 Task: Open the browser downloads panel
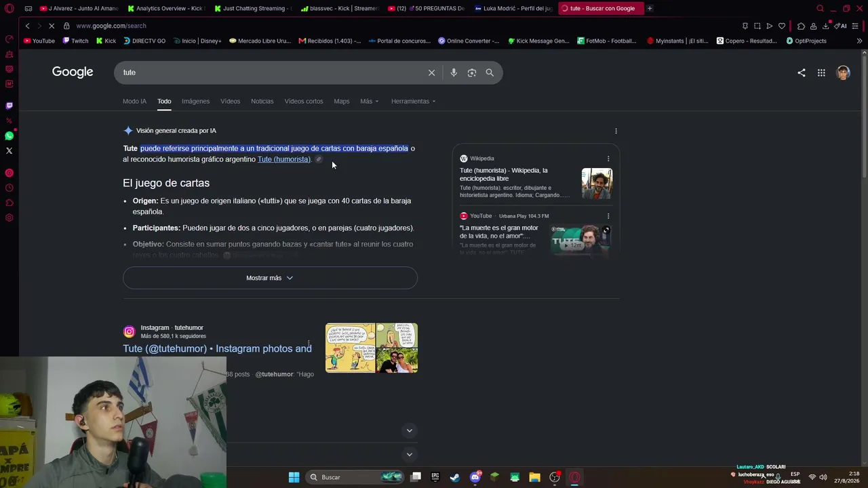coord(825,26)
